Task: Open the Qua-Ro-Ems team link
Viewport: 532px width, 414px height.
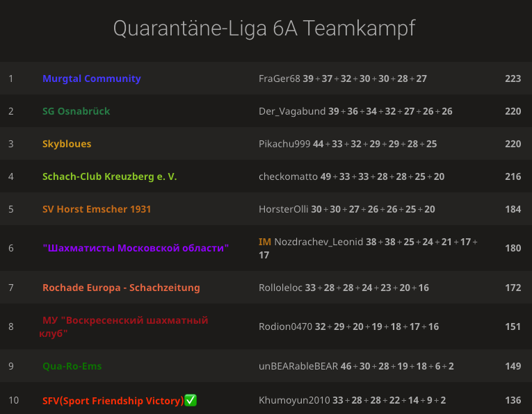Action: point(72,366)
